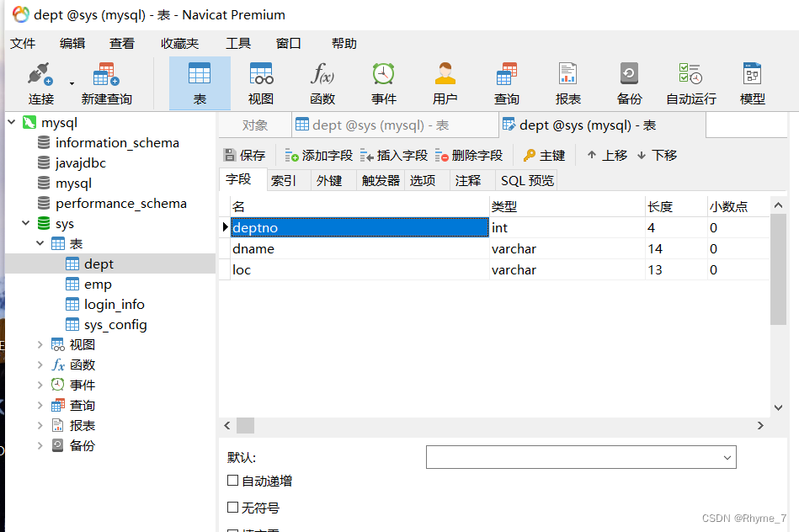This screenshot has width=799, height=532.
Task: Select the 函数 (Functions) toolbar icon
Action: coord(322,82)
